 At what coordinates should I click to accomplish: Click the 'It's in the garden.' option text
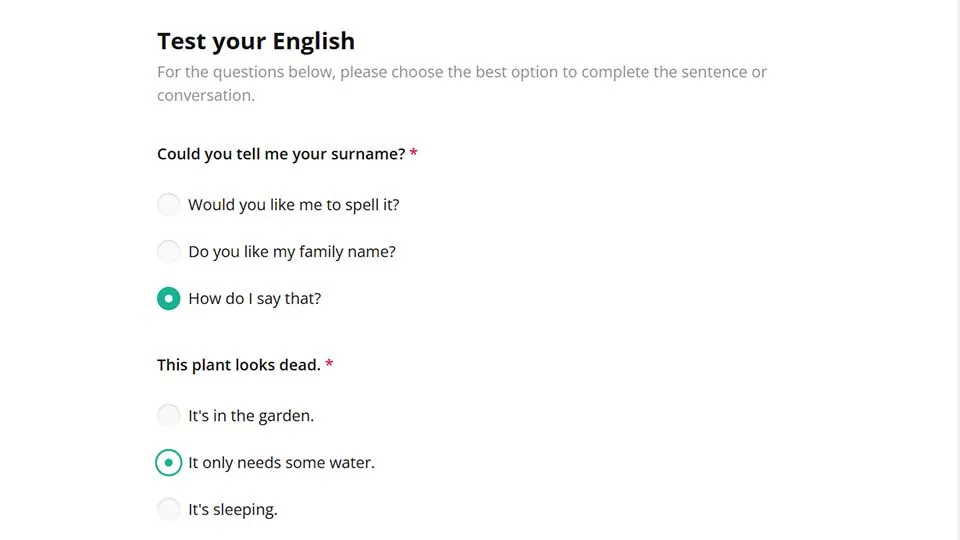coord(251,416)
